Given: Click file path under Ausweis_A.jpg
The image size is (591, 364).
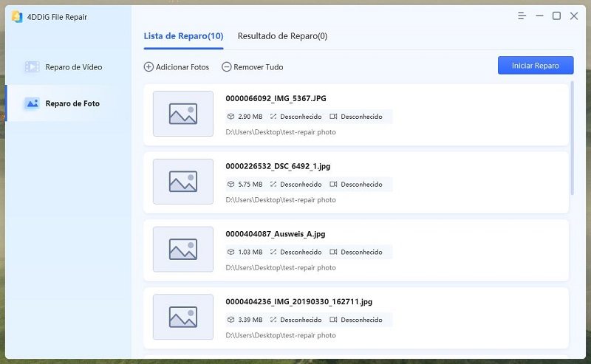Looking at the screenshot, I should point(281,268).
